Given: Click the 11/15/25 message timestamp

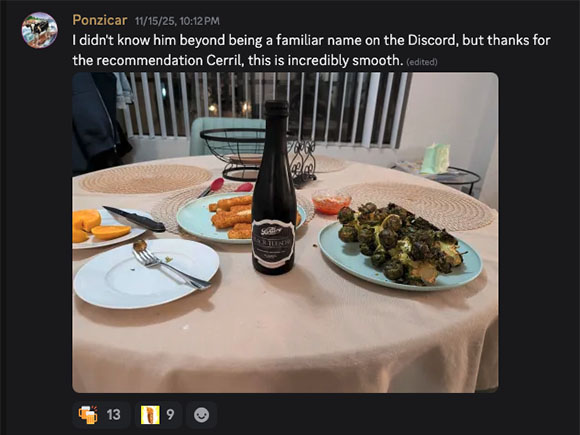Looking at the screenshot, I should point(177,21).
